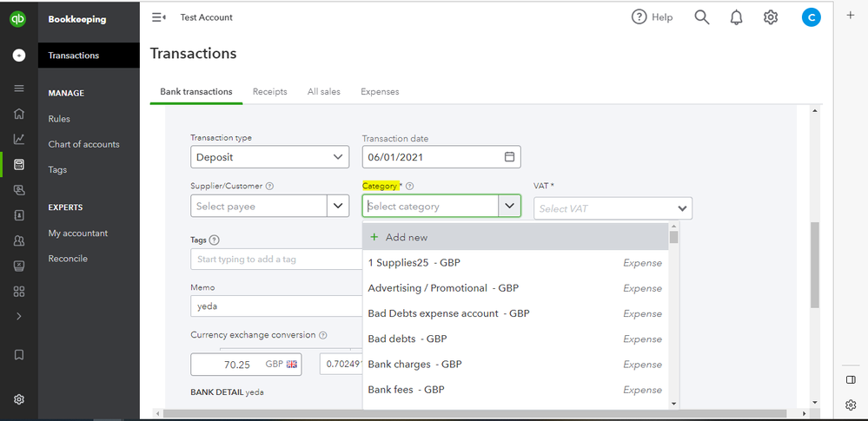The image size is (868, 421).
Task: Go to Home icon in left rail
Action: [19, 114]
